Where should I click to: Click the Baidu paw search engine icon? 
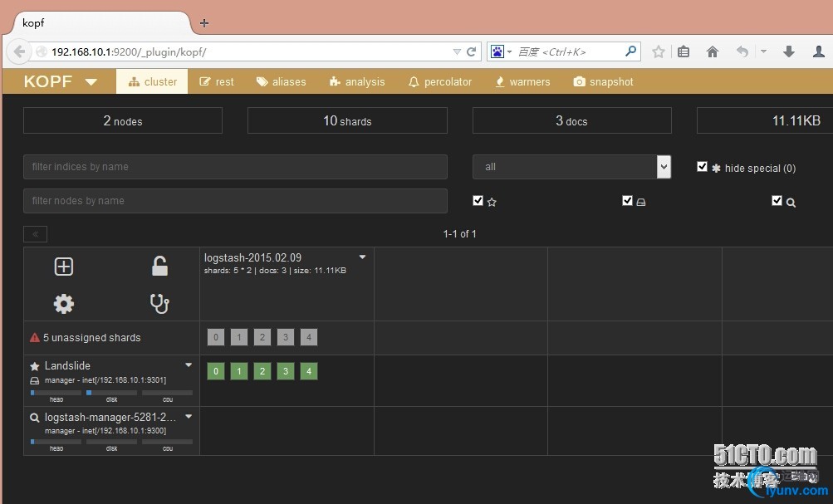point(497,51)
